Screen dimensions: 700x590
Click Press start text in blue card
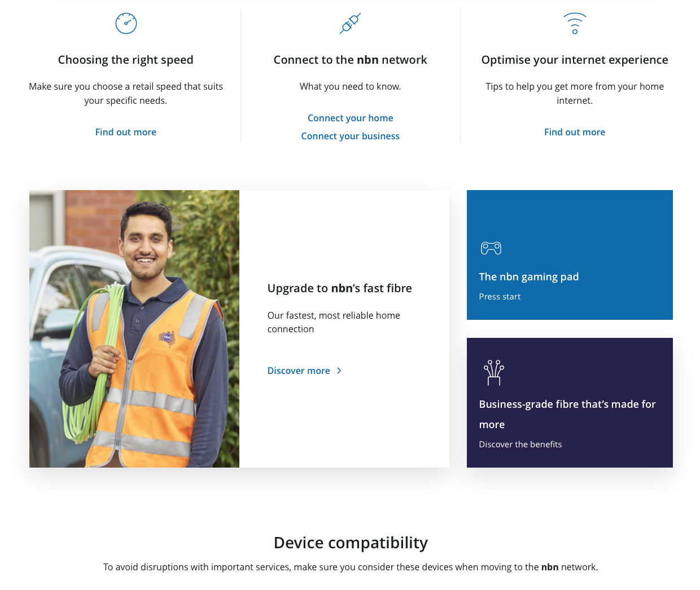[x=500, y=297]
